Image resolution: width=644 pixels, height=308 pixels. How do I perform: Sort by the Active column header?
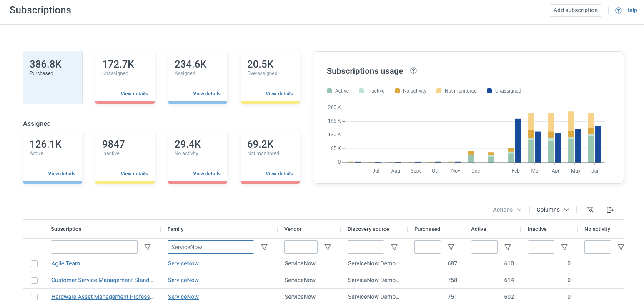[479, 229]
